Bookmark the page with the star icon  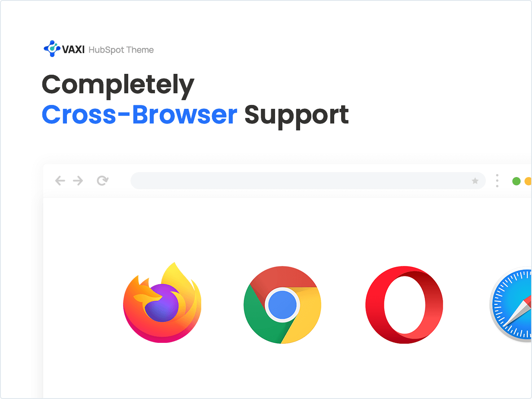click(x=475, y=181)
